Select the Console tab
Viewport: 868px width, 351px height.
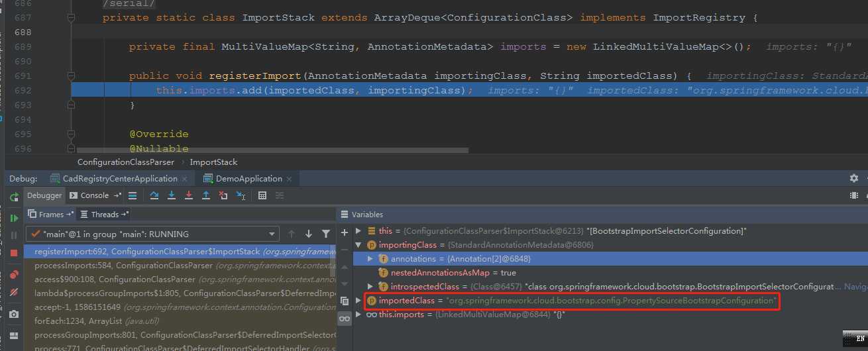pos(95,195)
